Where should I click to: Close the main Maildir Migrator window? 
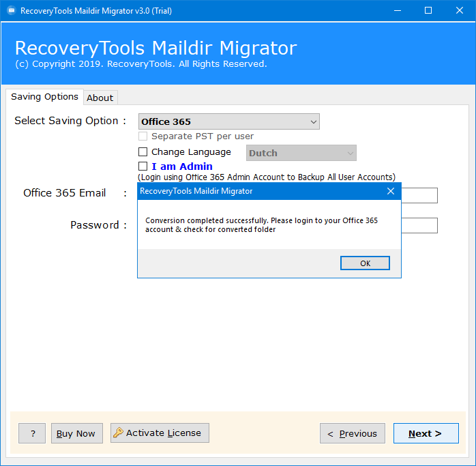click(x=460, y=11)
